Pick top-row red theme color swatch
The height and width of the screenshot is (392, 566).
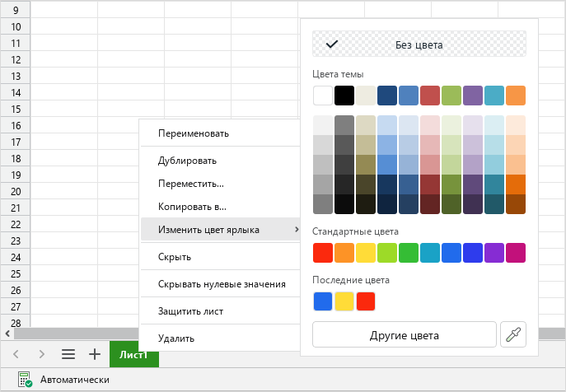pyautogui.click(x=430, y=96)
